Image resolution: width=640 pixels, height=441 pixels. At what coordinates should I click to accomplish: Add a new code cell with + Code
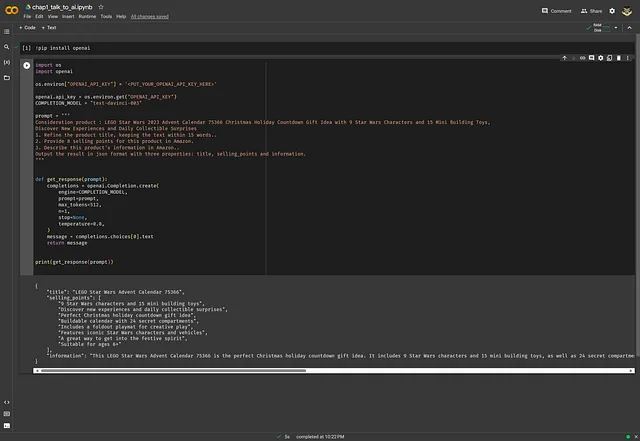click(27, 28)
